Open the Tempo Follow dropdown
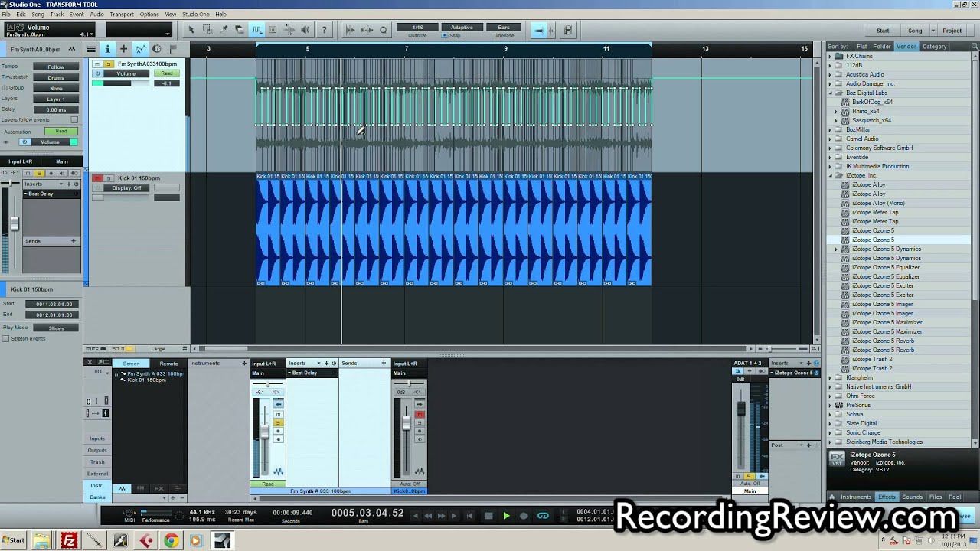 click(x=56, y=67)
